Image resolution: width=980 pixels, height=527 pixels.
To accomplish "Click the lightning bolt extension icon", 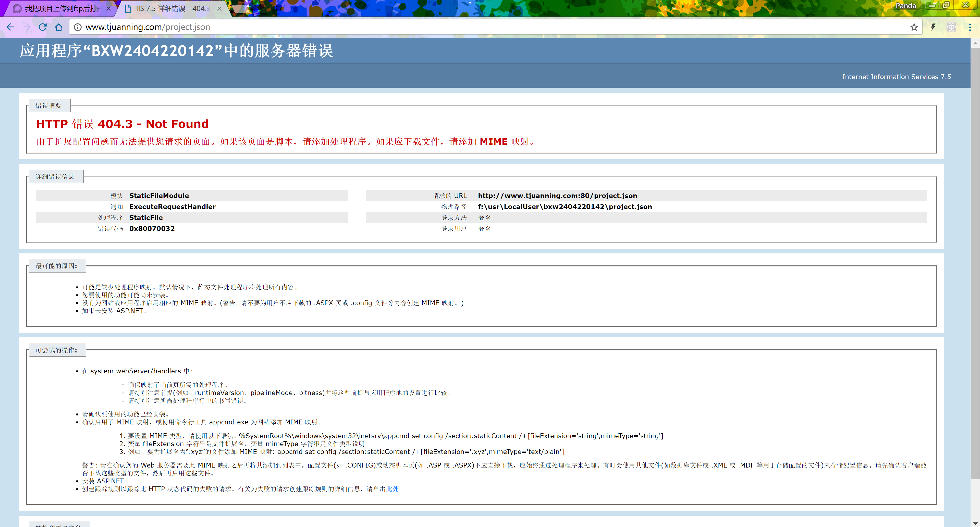I will [x=933, y=27].
